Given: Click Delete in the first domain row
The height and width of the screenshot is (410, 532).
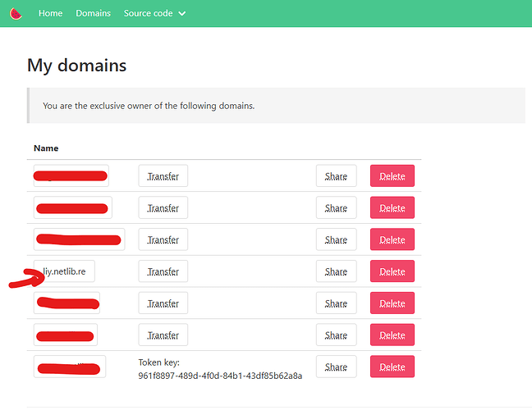Looking at the screenshot, I should tap(392, 175).
